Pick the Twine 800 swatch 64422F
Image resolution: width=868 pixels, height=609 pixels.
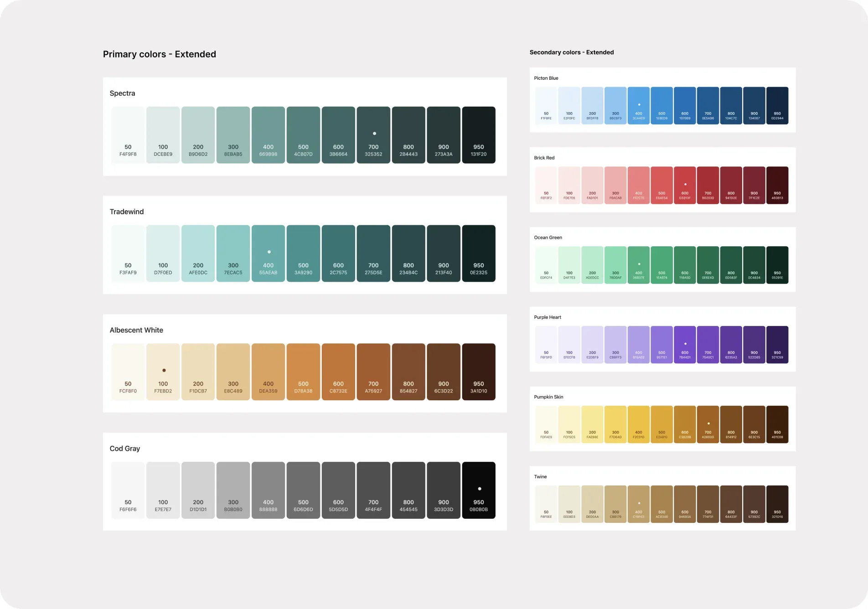731,504
